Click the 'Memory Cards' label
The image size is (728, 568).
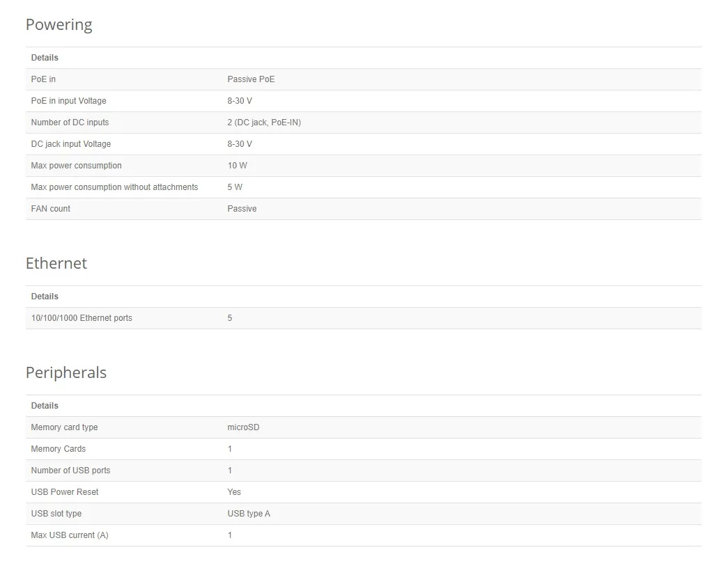click(x=59, y=449)
